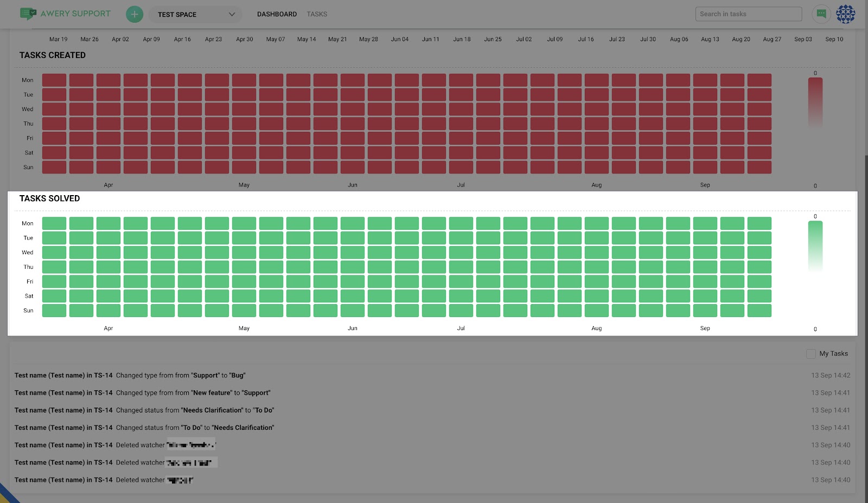Click the Tasks Solved green gradient legend
Screen dimensions: 868x503
coord(815,246)
